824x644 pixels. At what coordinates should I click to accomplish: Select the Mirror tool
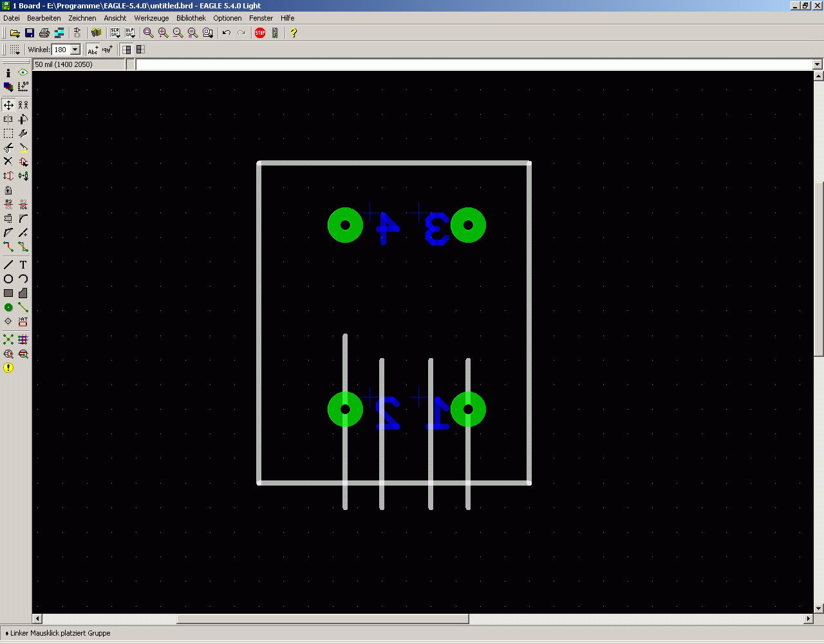[8, 119]
